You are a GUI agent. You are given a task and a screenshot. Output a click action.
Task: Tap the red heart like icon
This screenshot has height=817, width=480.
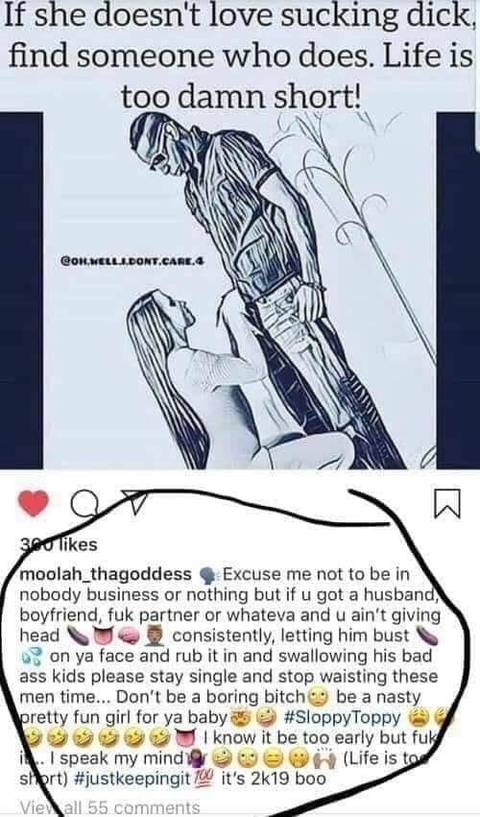click(x=33, y=503)
